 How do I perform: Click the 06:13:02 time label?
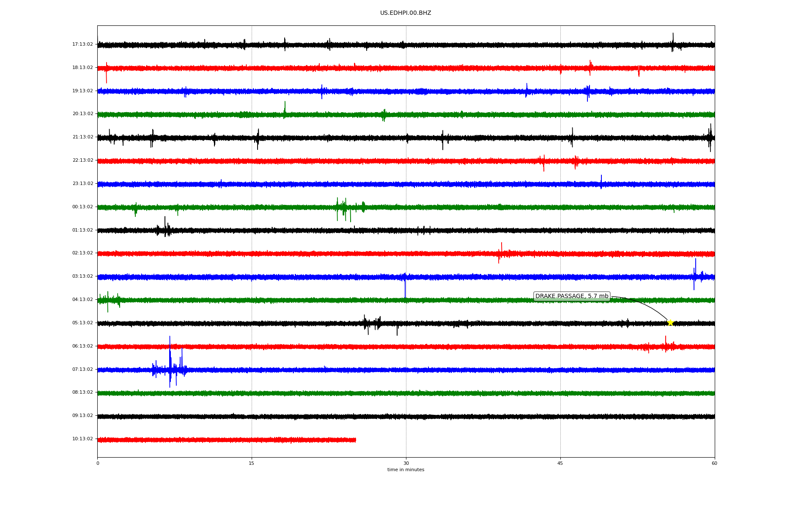click(82, 346)
